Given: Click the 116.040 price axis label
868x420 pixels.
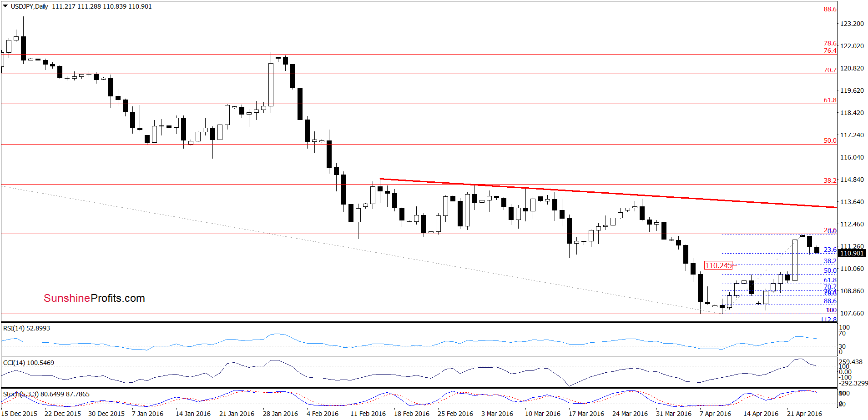Looking at the screenshot, I should pos(852,157).
